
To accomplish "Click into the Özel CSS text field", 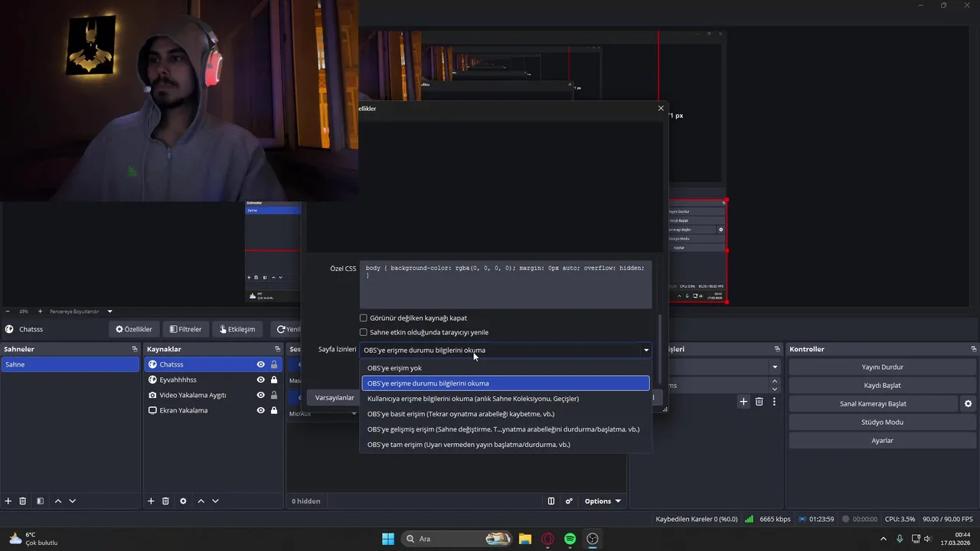I will tap(505, 285).
